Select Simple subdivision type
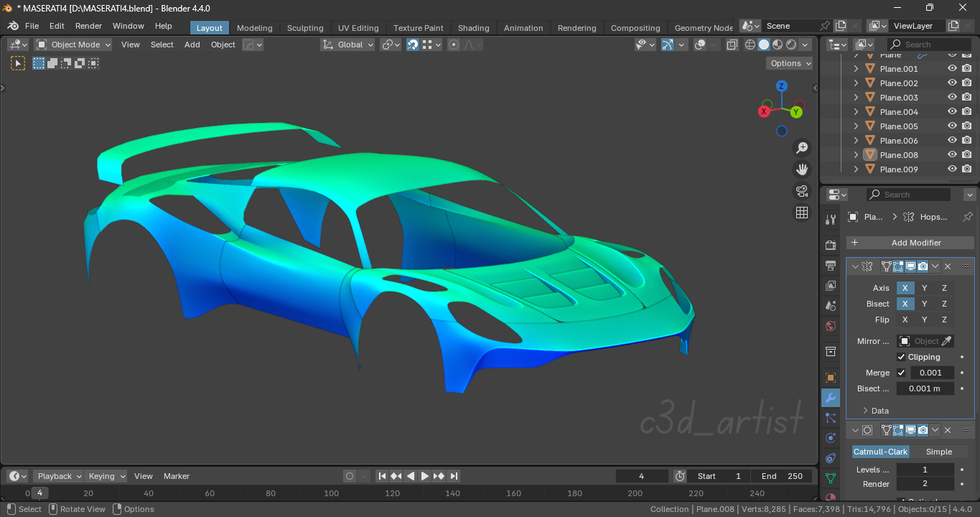980x517 pixels. pos(939,452)
